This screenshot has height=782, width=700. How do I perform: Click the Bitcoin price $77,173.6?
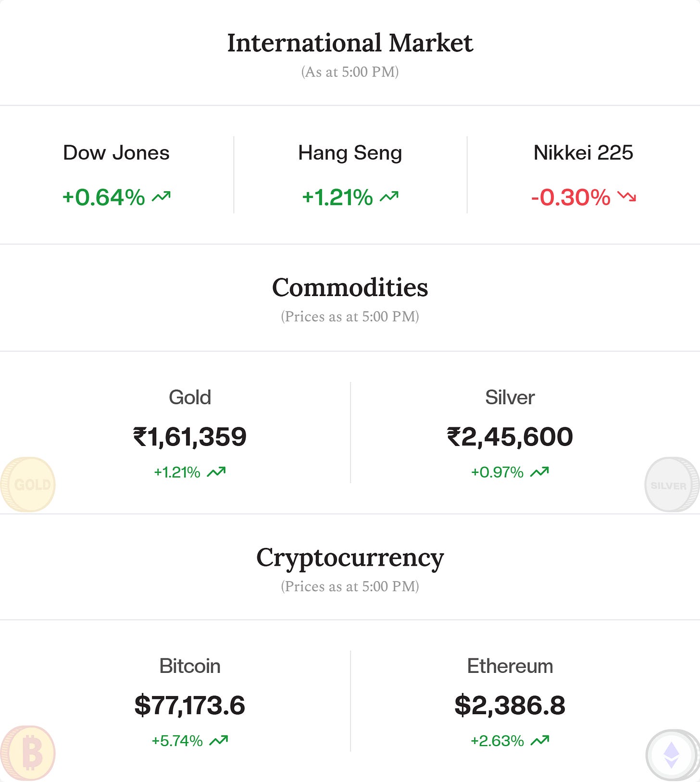coord(189,706)
